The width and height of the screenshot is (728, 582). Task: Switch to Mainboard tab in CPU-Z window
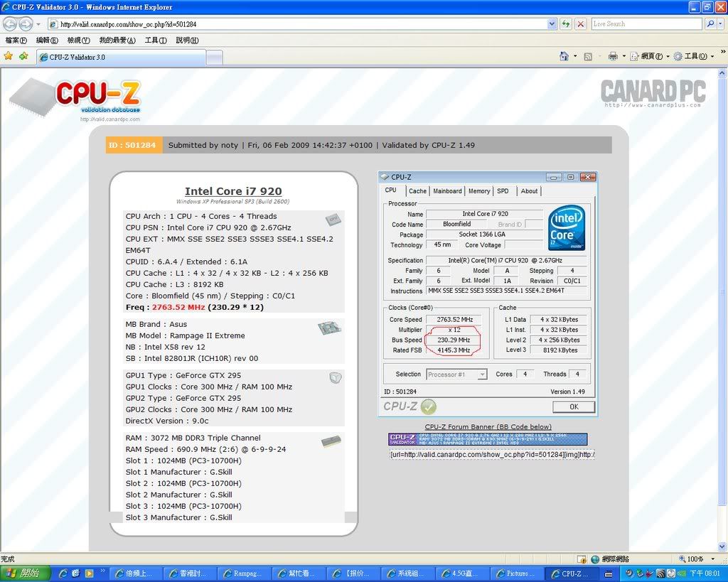coord(447,190)
